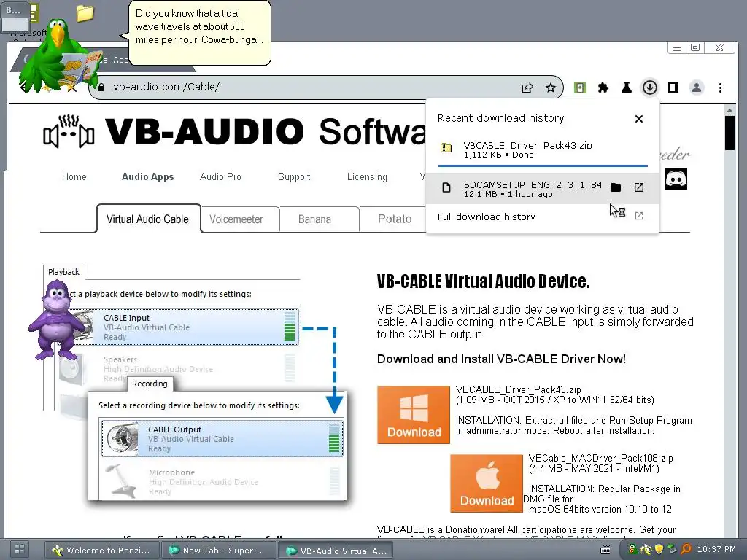This screenshot has width=747, height=560.
Task: Click the purple Bonzi Buddy gorilla
Action: point(56,320)
